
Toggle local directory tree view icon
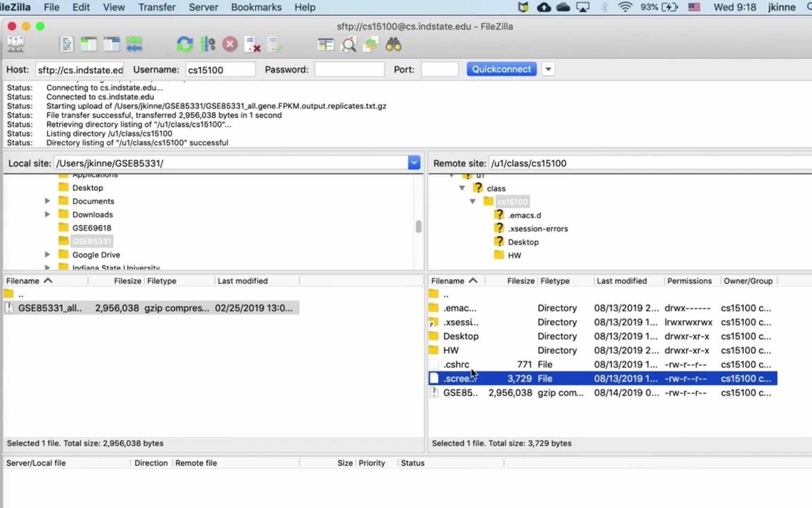pos(89,45)
